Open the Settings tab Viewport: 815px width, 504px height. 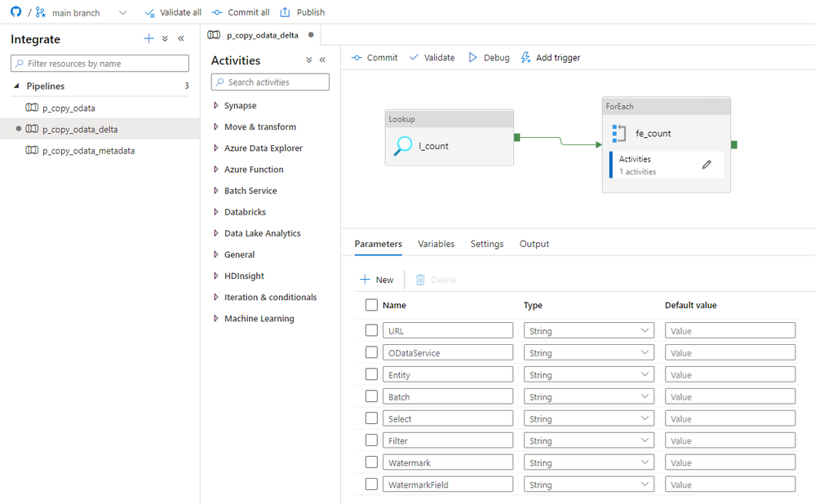pyautogui.click(x=487, y=244)
